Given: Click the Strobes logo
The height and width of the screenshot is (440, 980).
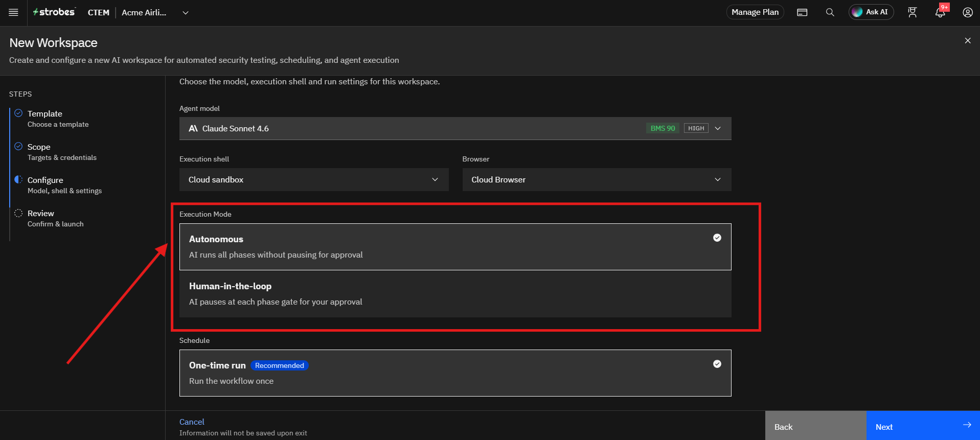Looking at the screenshot, I should pyautogui.click(x=54, y=12).
